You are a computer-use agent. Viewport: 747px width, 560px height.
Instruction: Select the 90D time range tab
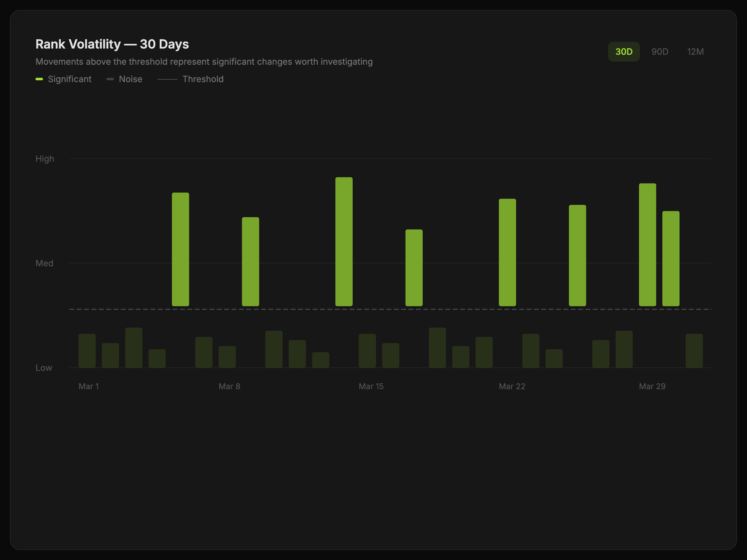(659, 52)
